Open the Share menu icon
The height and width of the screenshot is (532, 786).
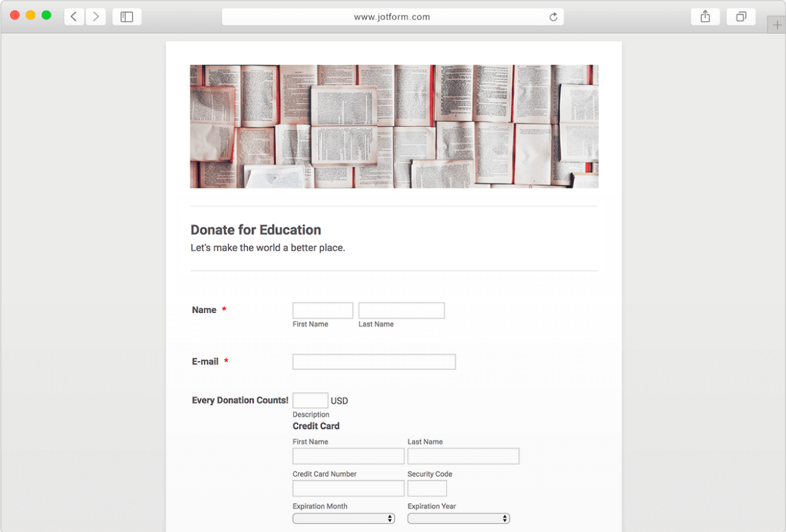[705, 17]
